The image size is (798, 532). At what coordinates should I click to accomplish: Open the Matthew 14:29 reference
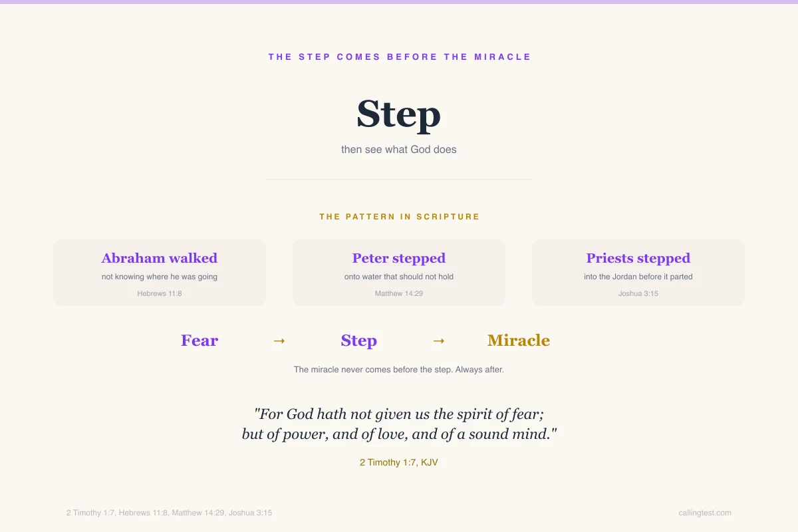coord(399,293)
